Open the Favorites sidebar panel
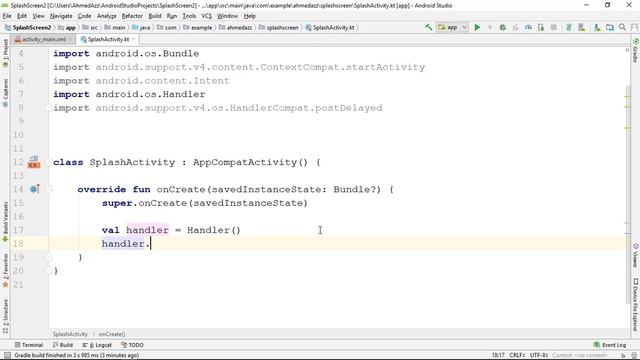This screenshot has height=360, width=640. click(x=5, y=270)
